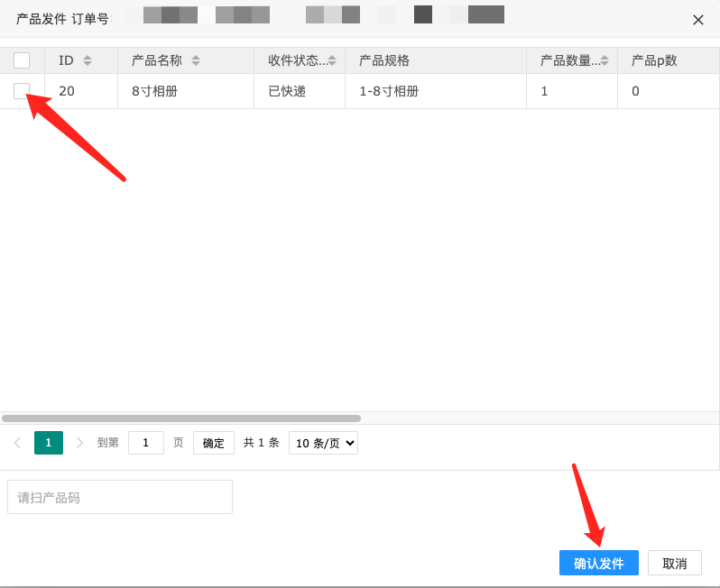The image size is (720, 588).
Task: Click the 取消 button
Action: [675, 563]
